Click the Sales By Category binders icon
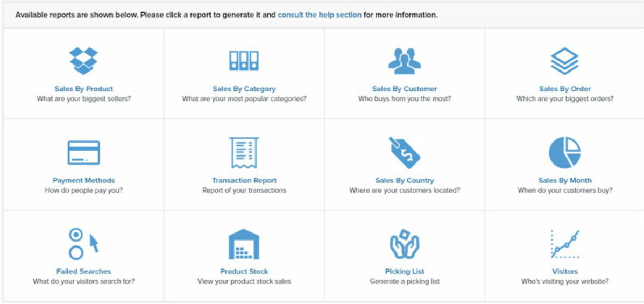Image resolution: width=644 pixels, height=304 pixels. pyautogui.click(x=244, y=61)
